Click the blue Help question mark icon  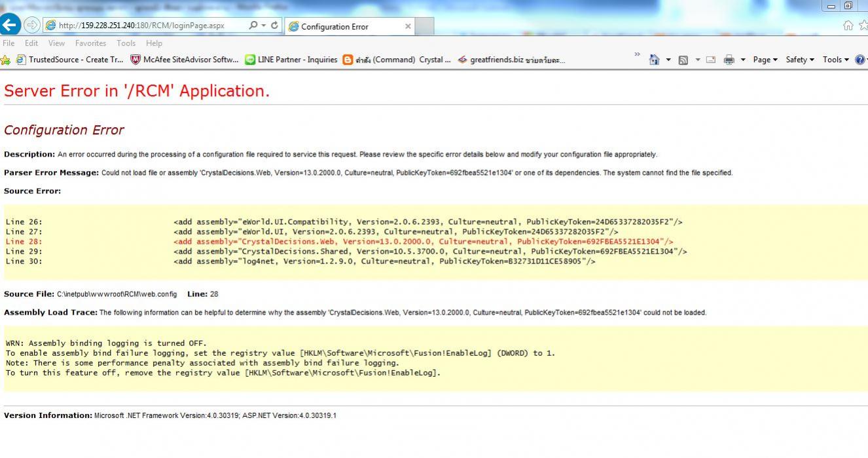[860, 60]
